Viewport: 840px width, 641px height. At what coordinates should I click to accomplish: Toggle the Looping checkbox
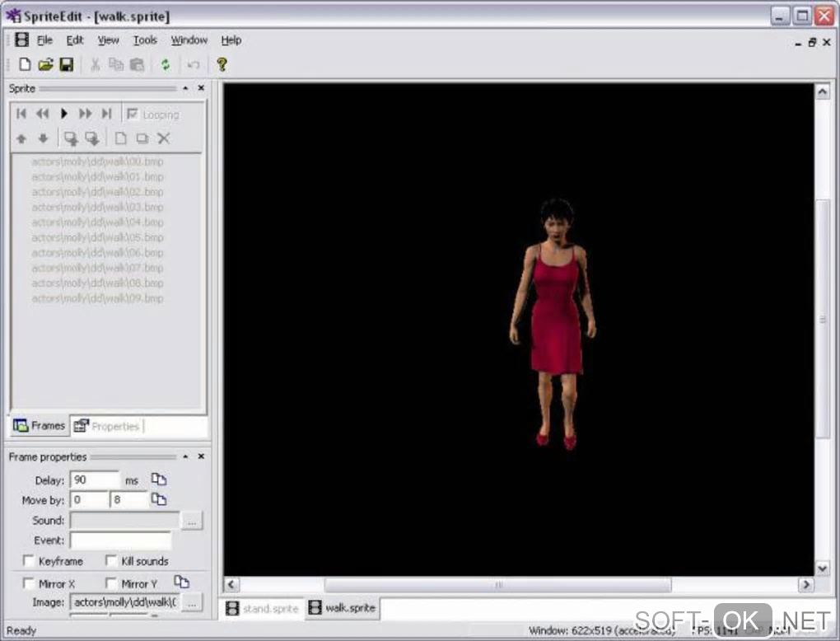pos(133,115)
